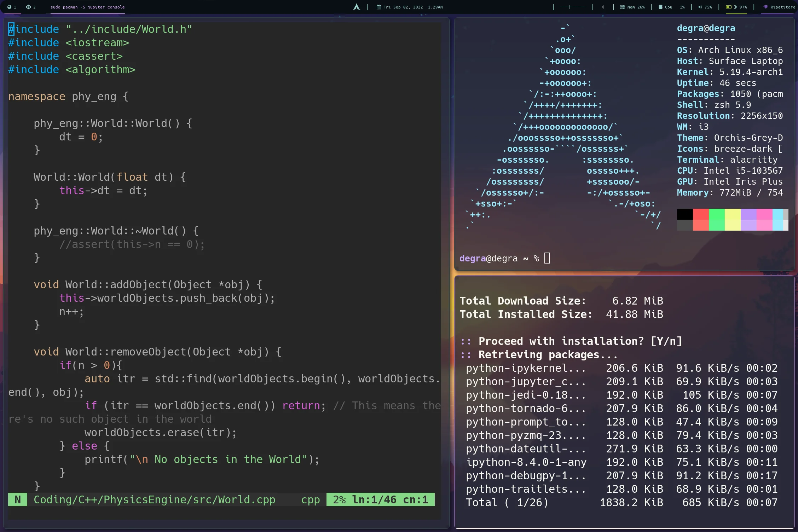Click the date 'Fri Sep 02, 2022'
The width and height of the screenshot is (798, 532).
[x=403, y=7]
